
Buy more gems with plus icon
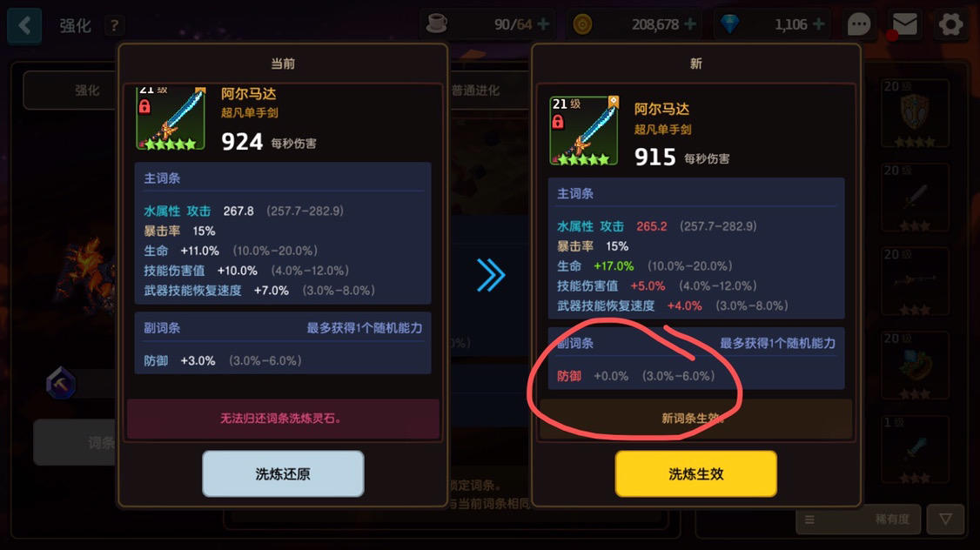pos(819,24)
